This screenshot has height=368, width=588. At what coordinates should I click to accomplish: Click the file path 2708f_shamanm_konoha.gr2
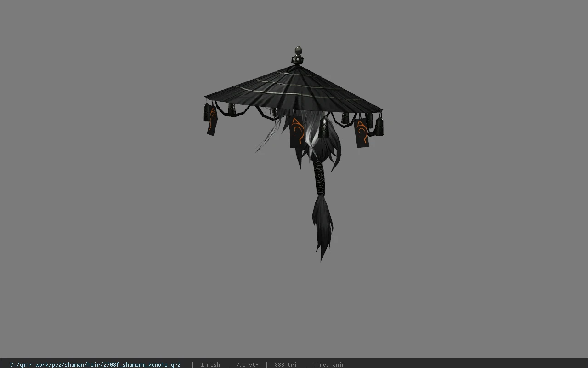click(x=95, y=365)
